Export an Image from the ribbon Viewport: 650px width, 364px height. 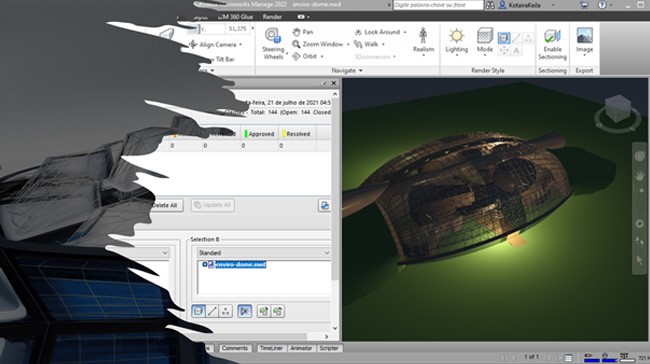click(x=585, y=41)
